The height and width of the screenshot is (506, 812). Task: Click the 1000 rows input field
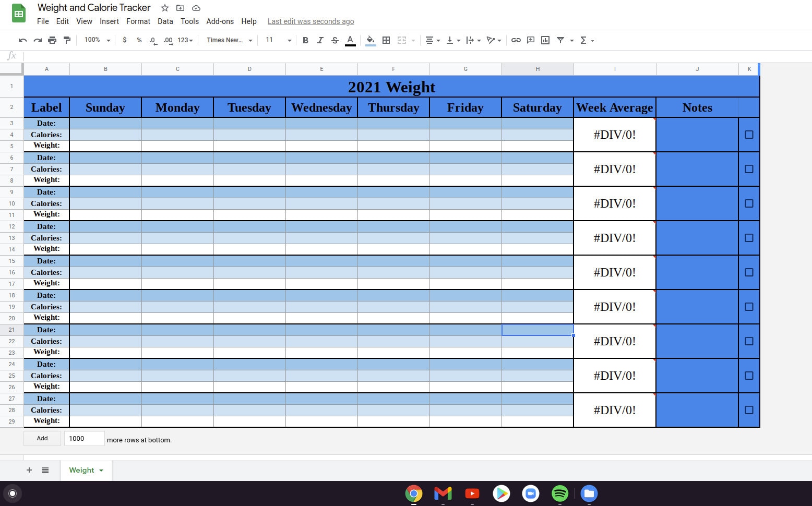[83, 438]
